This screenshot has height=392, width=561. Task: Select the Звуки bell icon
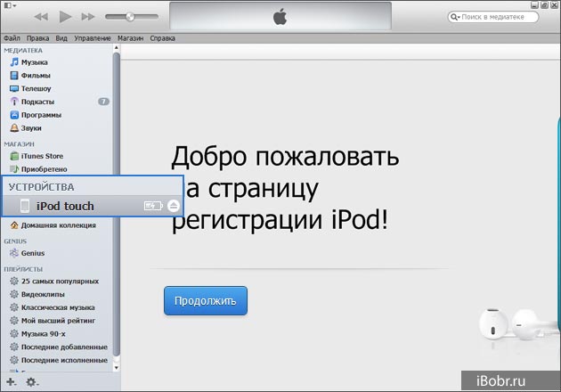point(14,127)
